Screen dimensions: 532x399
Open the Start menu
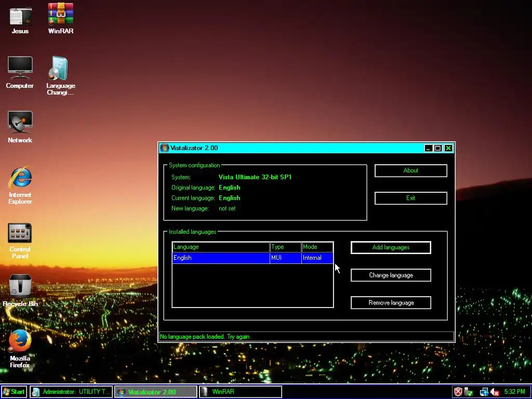(x=14, y=392)
